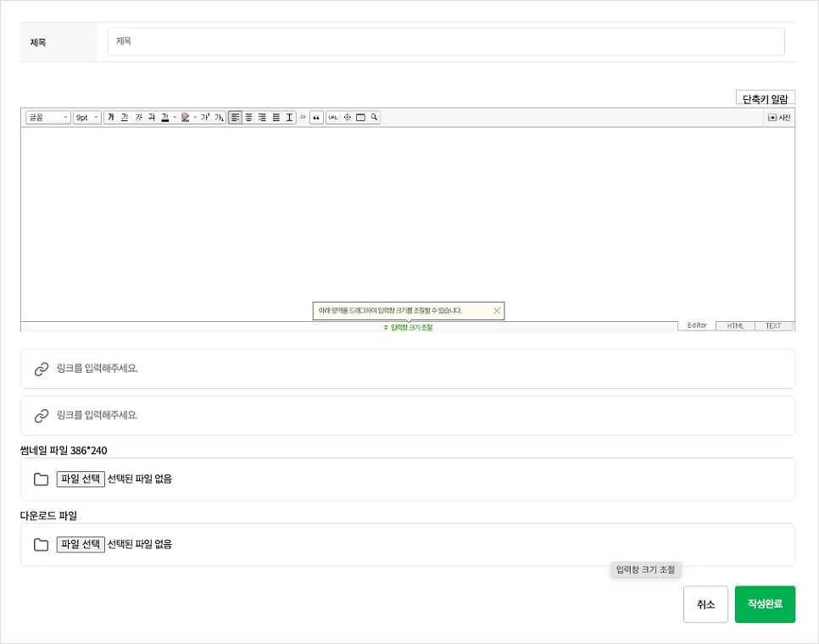Screen dimensions: 819x644
Task: Click the 취소 cancel button
Action: [705, 604]
